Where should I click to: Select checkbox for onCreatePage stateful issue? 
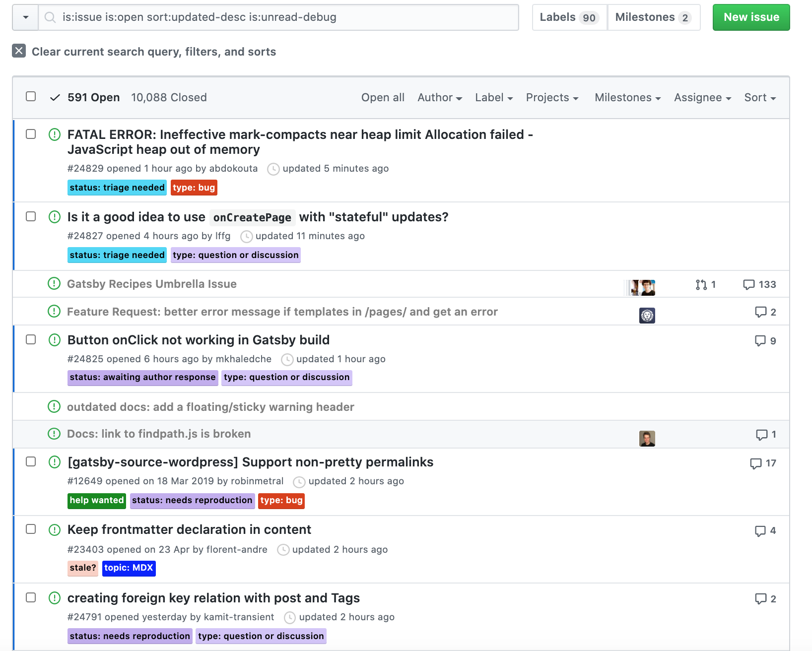point(31,216)
